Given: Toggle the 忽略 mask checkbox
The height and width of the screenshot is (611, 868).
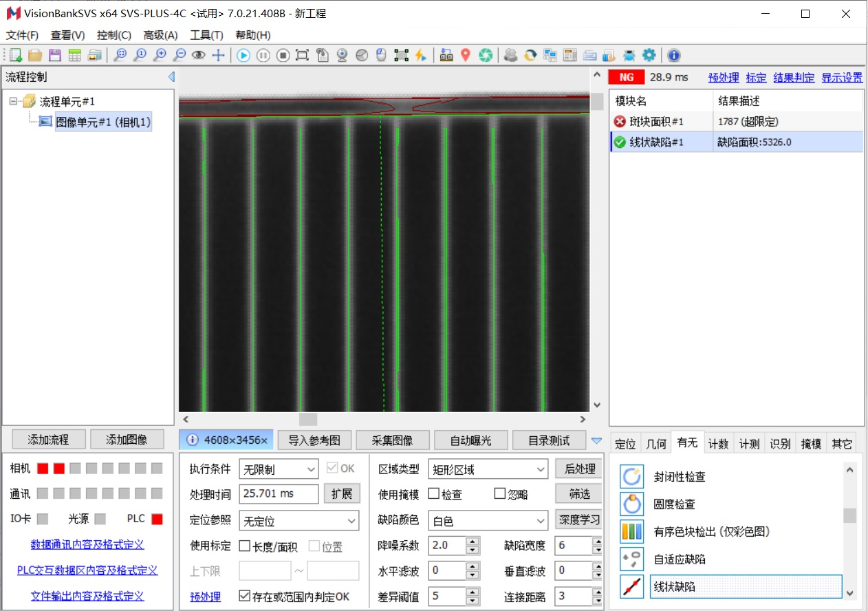Looking at the screenshot, I should (500, 494).
